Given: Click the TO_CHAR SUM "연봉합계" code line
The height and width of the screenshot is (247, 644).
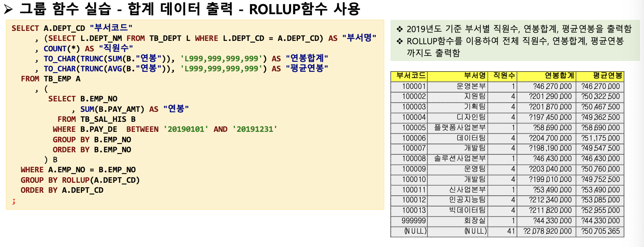Looking at the screenshot, I should click(x=182, y=58).
